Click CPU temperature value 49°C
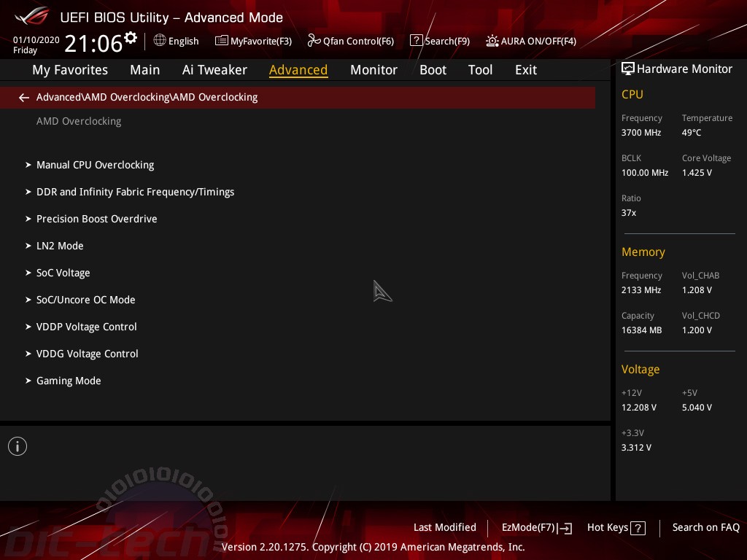 692,133
